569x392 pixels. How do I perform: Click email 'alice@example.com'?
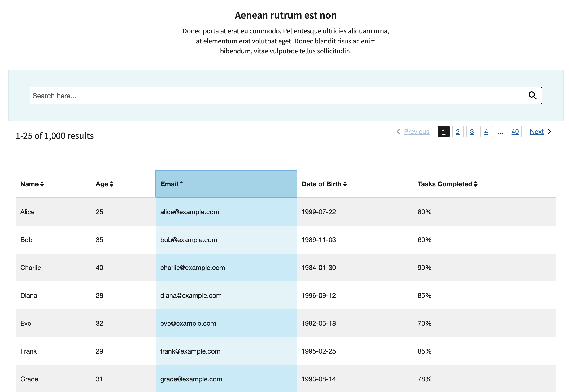click(190, 212)
